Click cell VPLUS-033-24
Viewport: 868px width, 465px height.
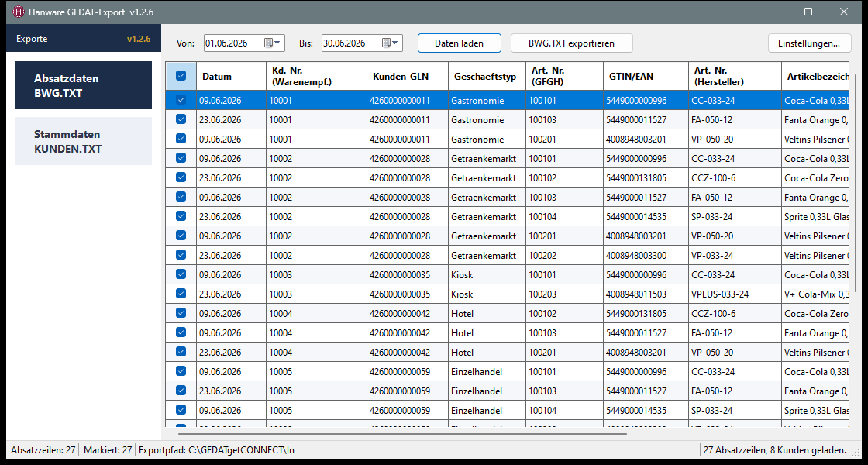coord(735,294)
